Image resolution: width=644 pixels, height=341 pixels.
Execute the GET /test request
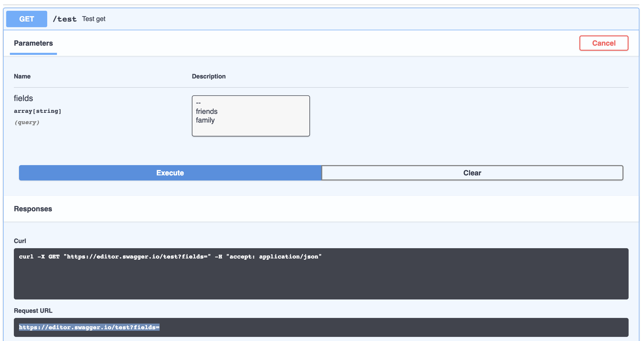(x=170, y=173)
